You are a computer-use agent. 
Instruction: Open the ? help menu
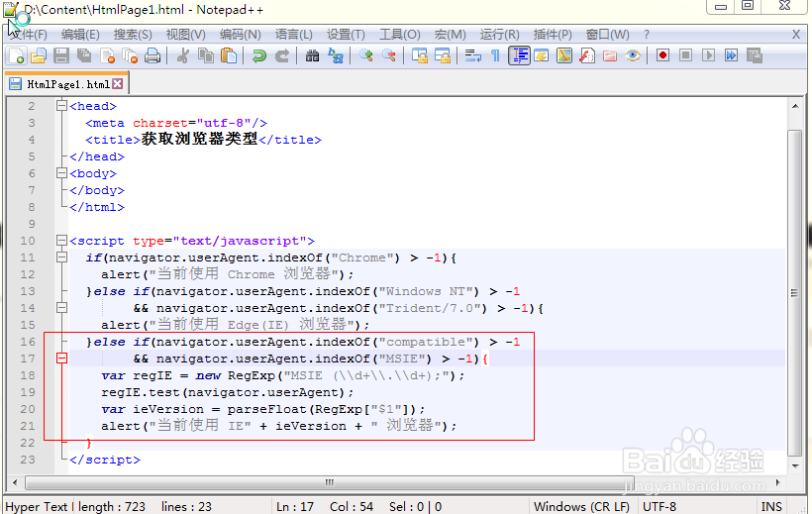[647, 35]
